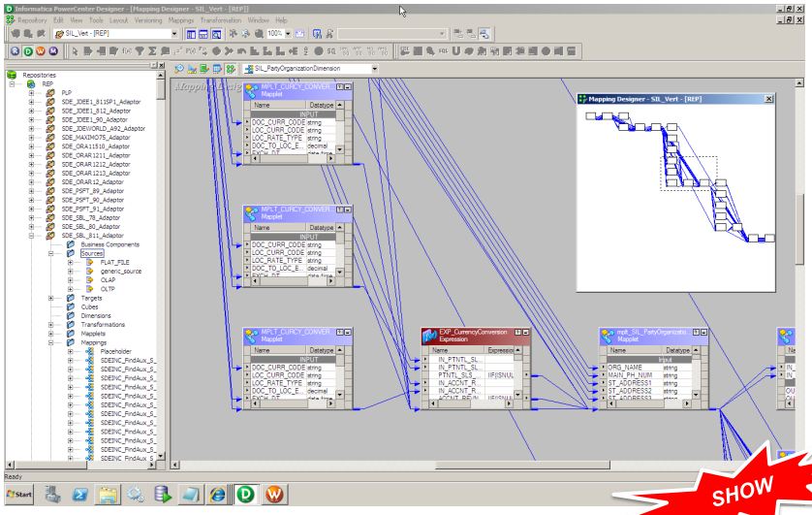Select the pointer arrow tool

click(x=75, y=51)
